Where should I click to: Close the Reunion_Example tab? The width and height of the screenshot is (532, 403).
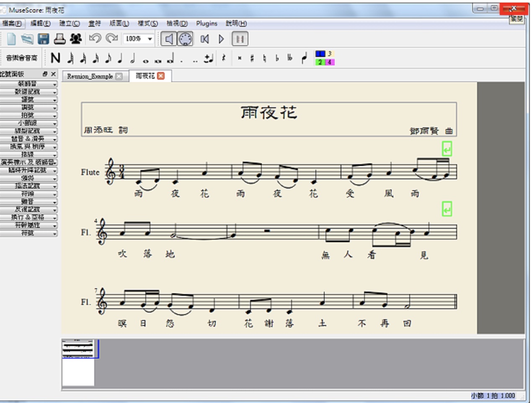tap(119, 76)
